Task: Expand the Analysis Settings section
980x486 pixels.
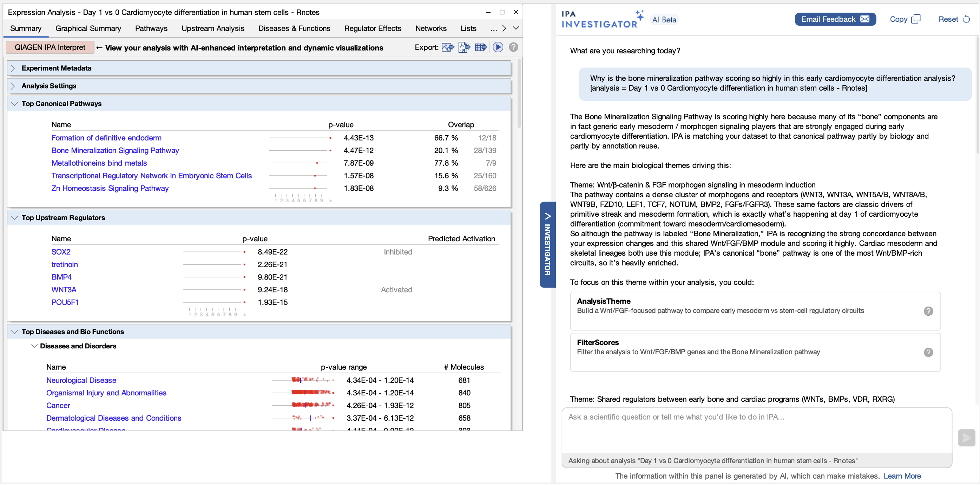Action: coord(13,86)
